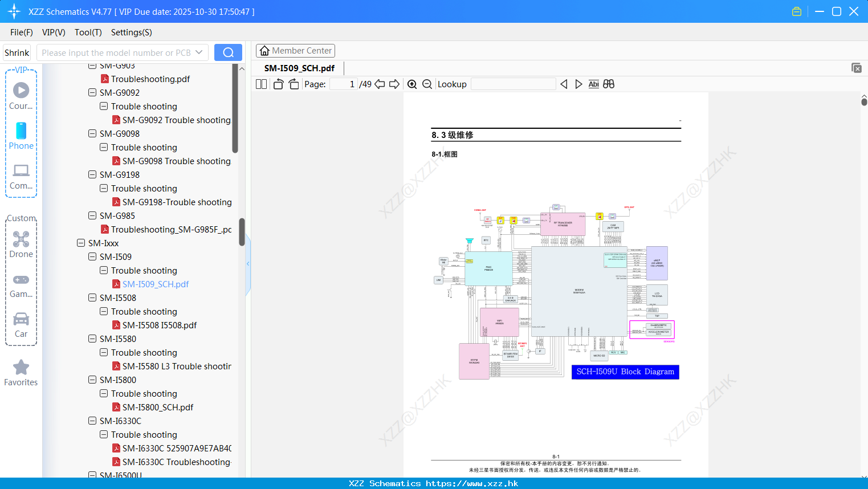Collapse the SM-G9098 tree node

tap(92, 133)
